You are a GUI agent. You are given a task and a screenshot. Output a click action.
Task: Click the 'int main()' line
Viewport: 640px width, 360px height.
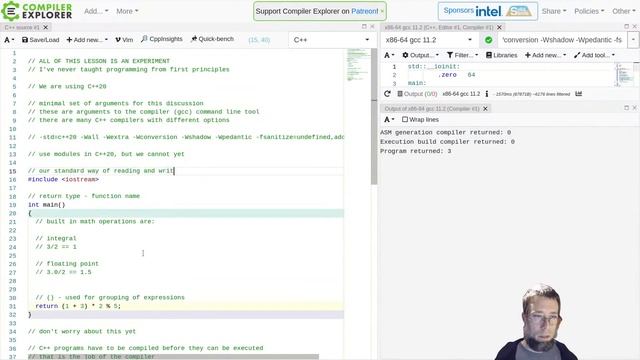pyautogui.click(x=47, y=204)
